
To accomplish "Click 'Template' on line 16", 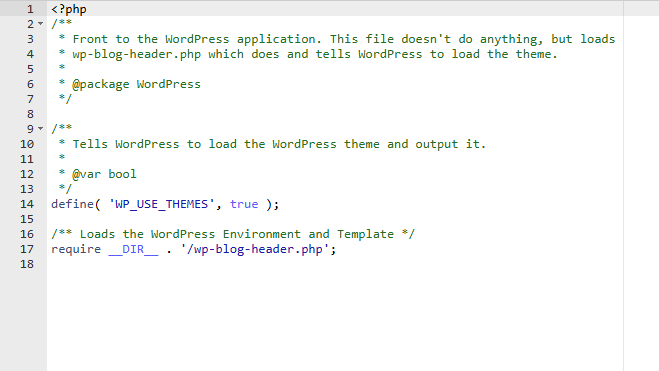I will [365, 234].
